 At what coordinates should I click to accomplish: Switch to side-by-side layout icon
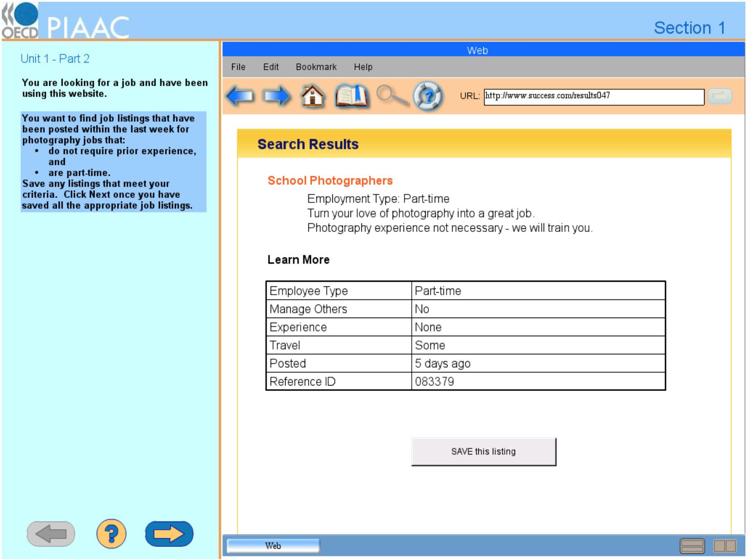[x=725, y=546]
